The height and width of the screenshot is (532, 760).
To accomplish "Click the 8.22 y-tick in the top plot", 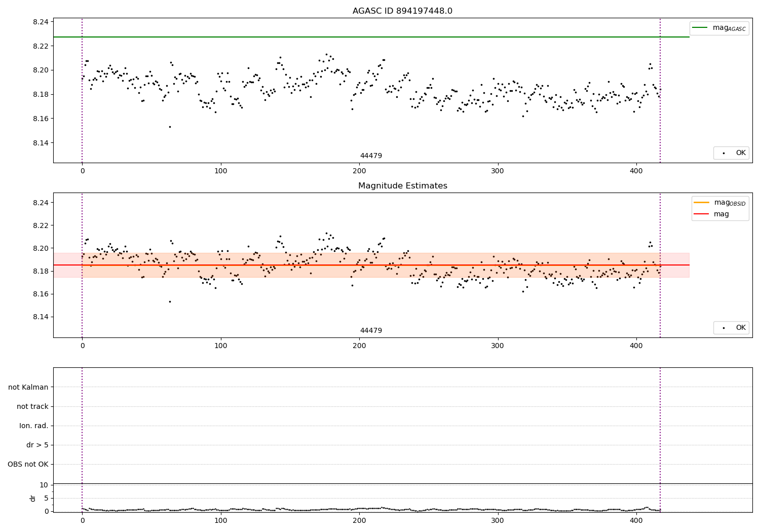I will point(41,46).
